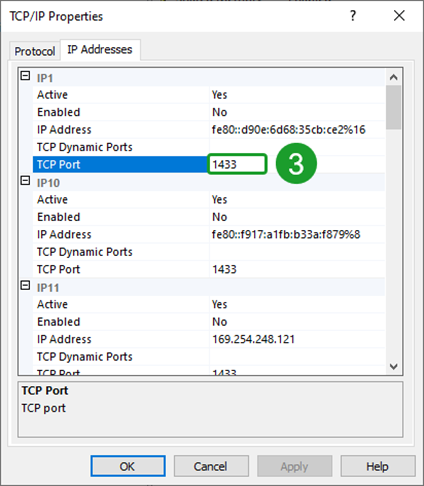
Task: Collapse the IP1 section
Action: click(x=25, y=76)
